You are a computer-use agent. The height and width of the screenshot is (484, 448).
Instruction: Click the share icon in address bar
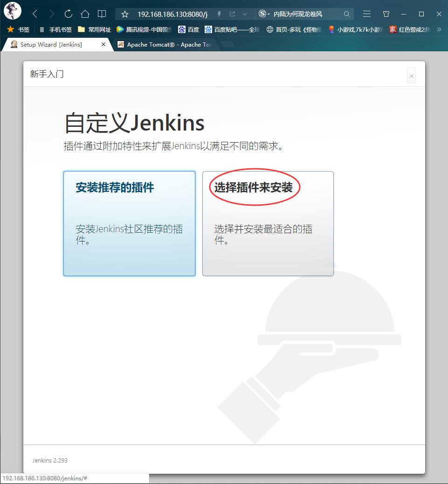point(232,14)
